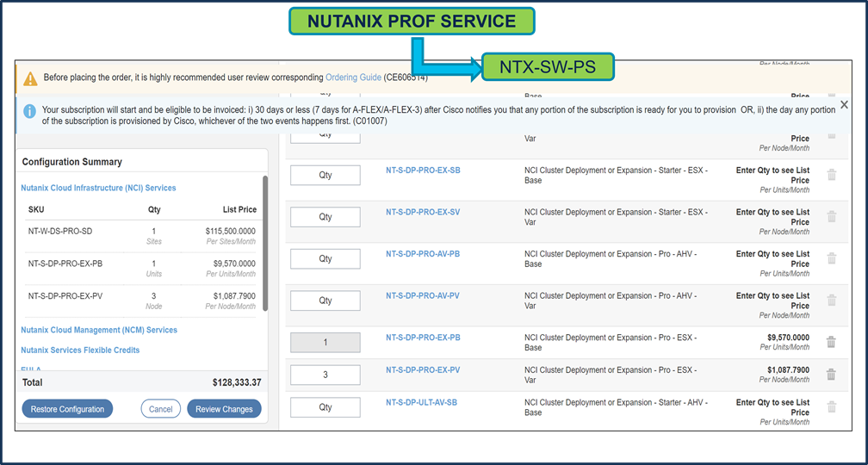Viewport: 868px width, 465px height.
Task: Expand Nutanix Services Flexible Credits section
Action: pos(80,350)
